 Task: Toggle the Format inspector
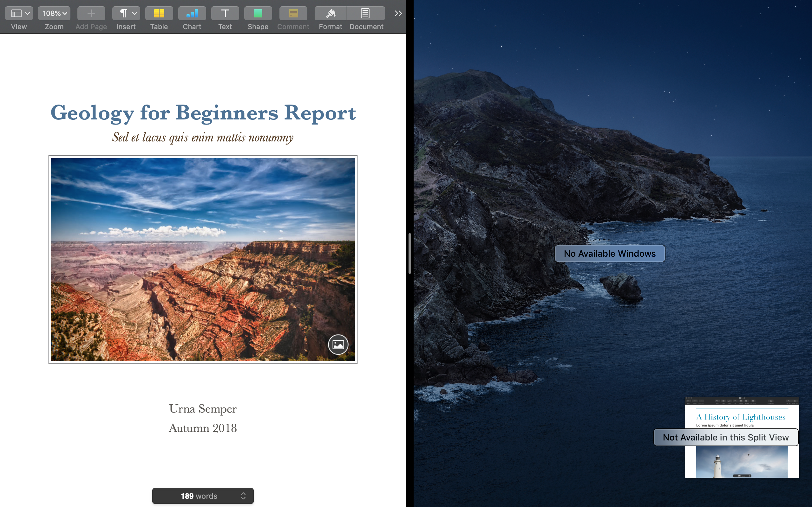331,13
